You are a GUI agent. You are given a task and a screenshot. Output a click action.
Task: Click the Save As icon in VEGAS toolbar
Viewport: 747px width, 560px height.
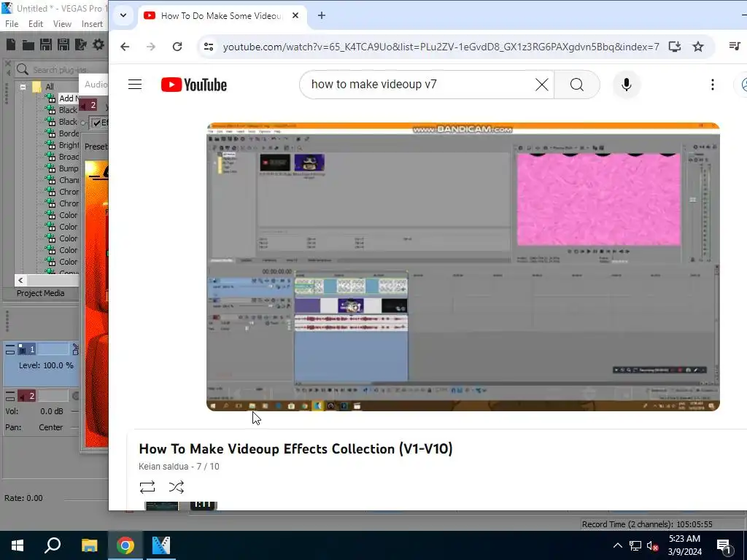63,44
